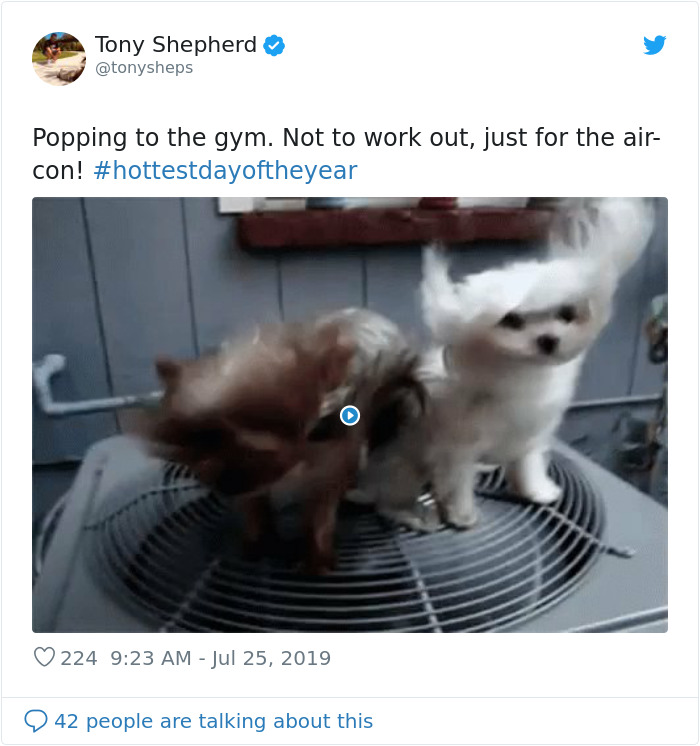Click the speech bubble conversation icon
The height and width of the screenshot is (746, 700).
[x=36, y=721]
